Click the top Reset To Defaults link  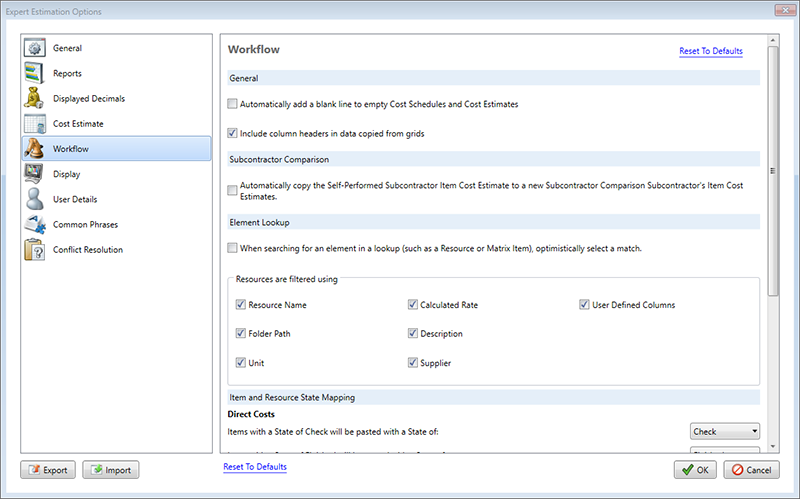point(710,51)
